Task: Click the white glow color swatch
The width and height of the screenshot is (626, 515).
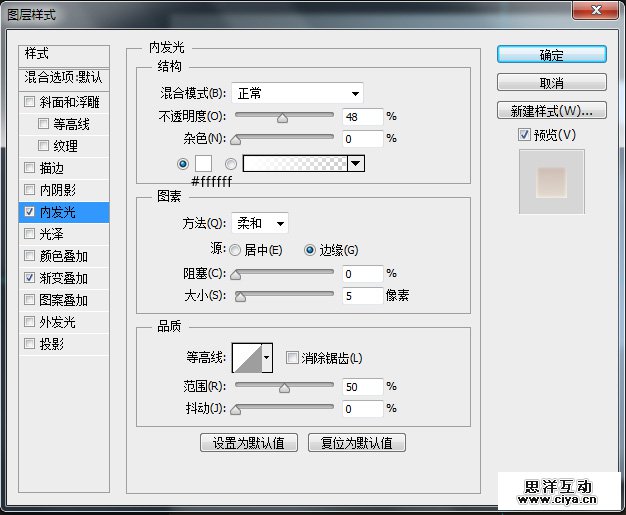Action: coord(203,164)
